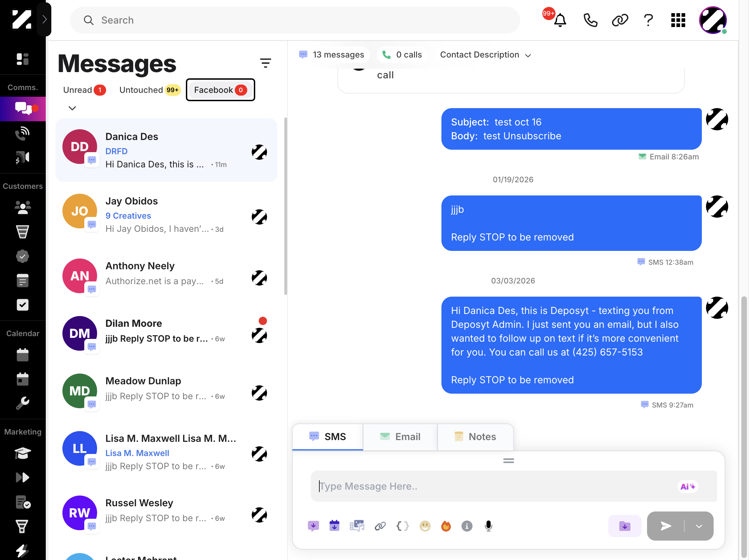Screen dimensions: 749x560
Task: Open the dashboard icon in sidebar
Action: click(23, 59)
